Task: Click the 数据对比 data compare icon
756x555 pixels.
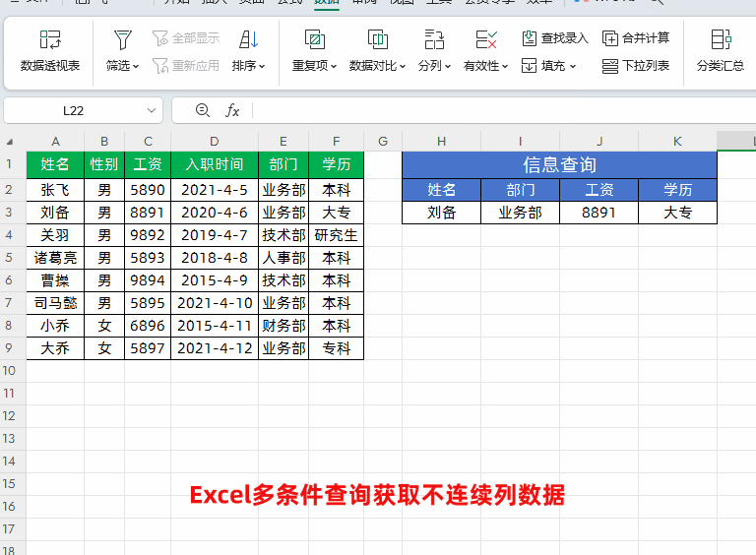Action: 378,39
